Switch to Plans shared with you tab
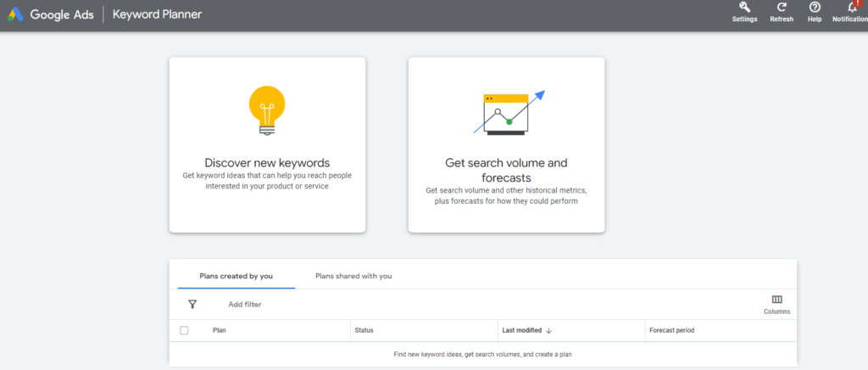Screen dimensions: 868x370 [x=353, y=276]
